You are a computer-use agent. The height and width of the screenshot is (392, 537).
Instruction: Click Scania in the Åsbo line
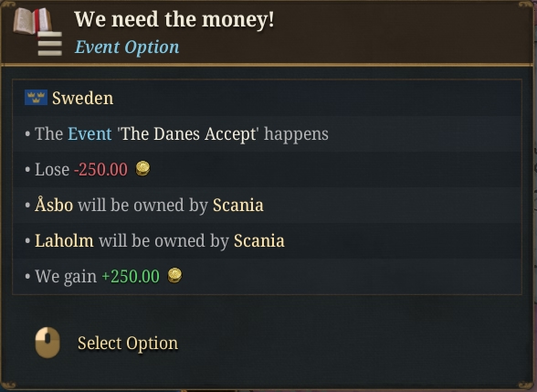[238, 205]
